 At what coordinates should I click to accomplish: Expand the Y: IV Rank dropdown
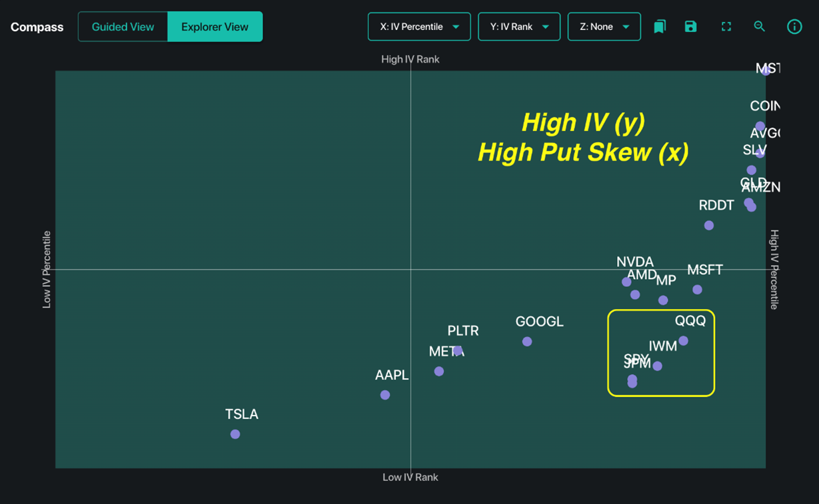click(x=519, y=27)
